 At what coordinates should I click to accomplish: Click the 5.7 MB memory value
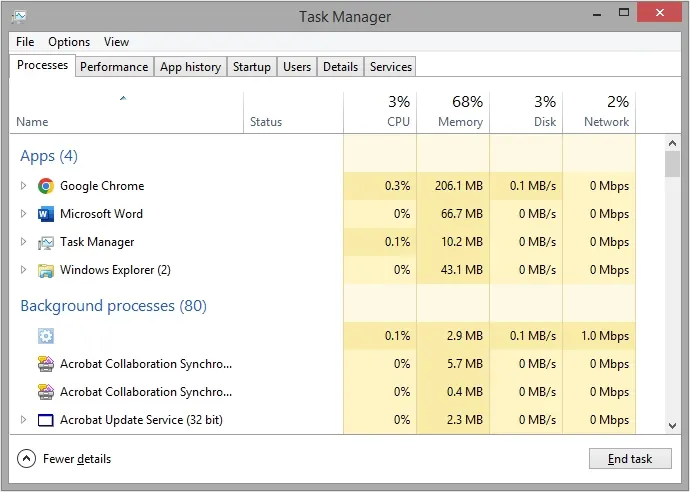[465, 364]
